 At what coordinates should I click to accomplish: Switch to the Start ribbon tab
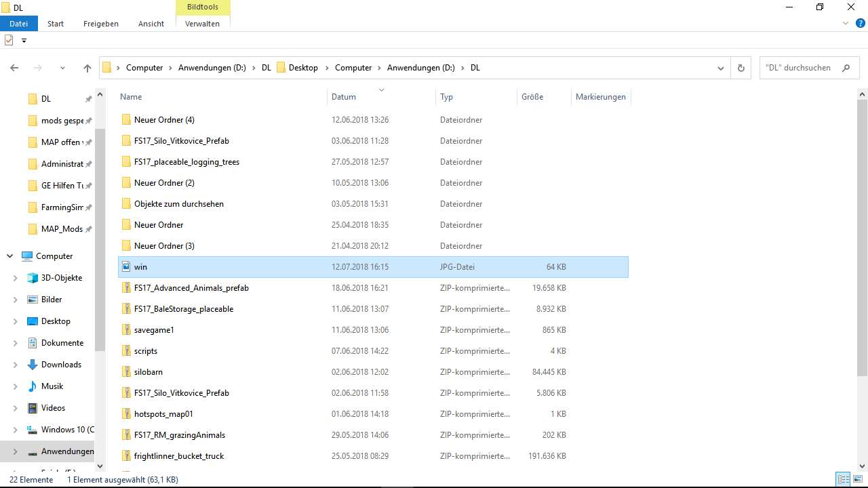(56, 23)
